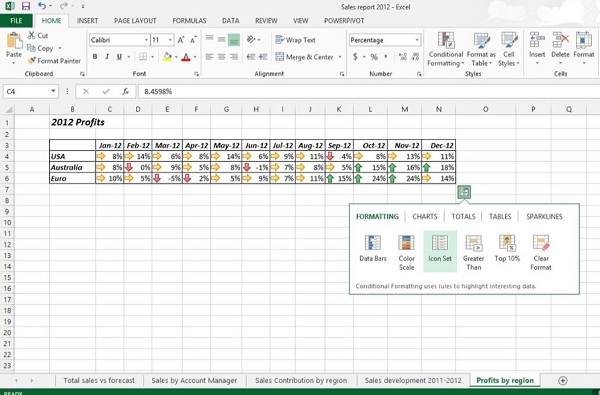The width and height of the screenshot is (600, 395).
Task: Open the Percentage number format dropdown
Action: pyautogui.click(x=417, y=40)
